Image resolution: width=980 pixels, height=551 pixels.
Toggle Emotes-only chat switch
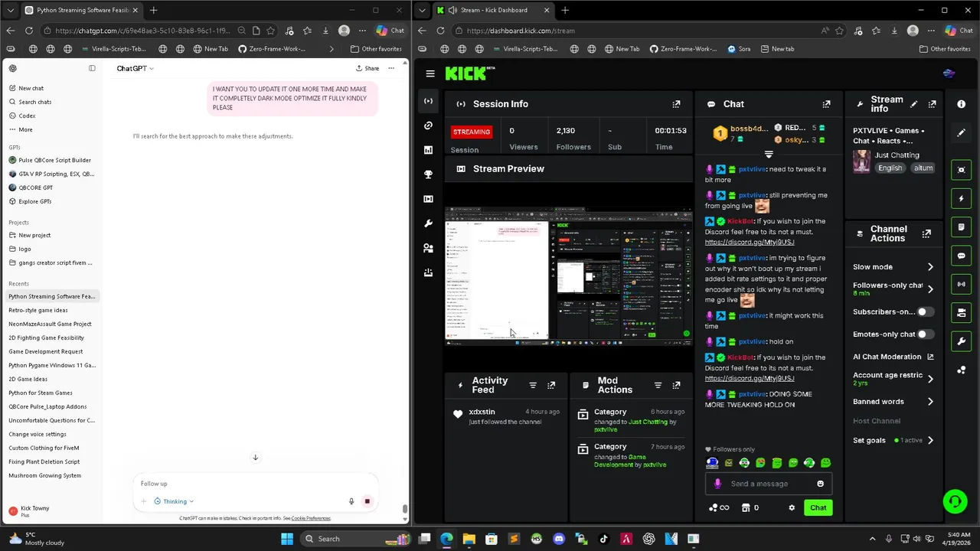[925, 334]
